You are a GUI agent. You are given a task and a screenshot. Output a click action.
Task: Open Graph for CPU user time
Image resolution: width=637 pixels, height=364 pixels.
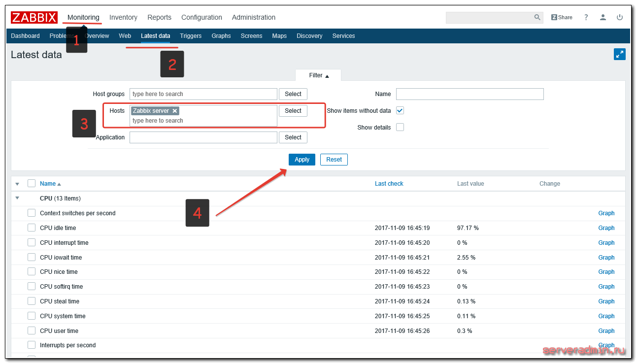point(606,331)
